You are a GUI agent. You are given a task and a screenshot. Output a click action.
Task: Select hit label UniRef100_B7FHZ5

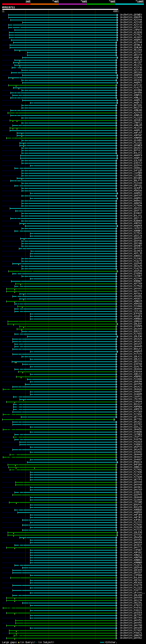pos(131,313)
